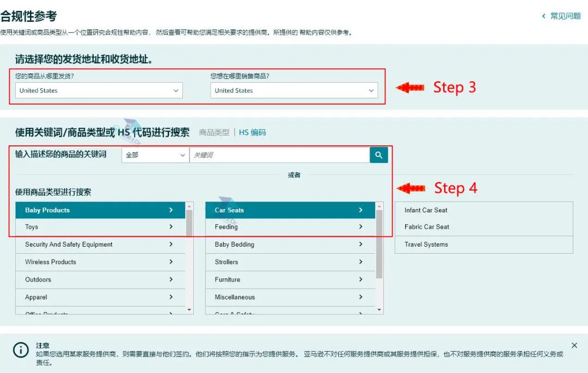588x373 pixels.
Task: Switch to the HS 编码 tab
Action: click(252, 132)
